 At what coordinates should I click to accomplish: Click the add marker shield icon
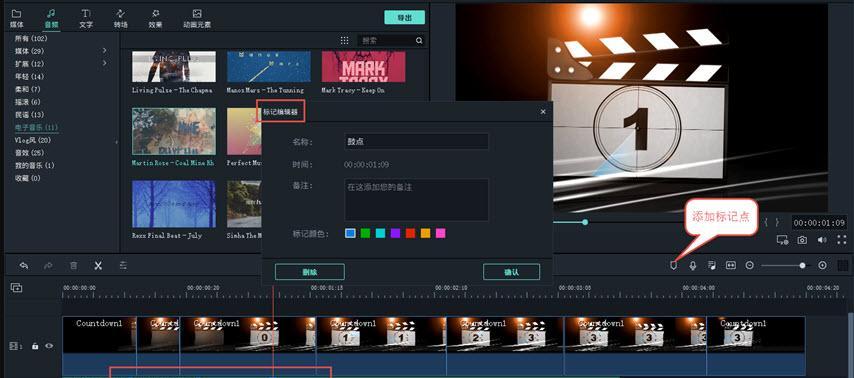[674, 265]
